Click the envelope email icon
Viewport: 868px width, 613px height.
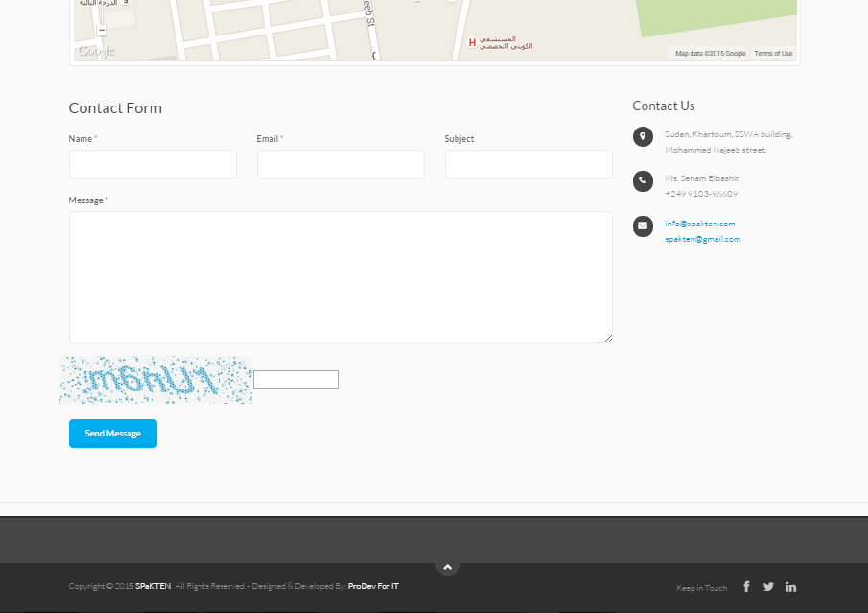click(x=643, y=225)
